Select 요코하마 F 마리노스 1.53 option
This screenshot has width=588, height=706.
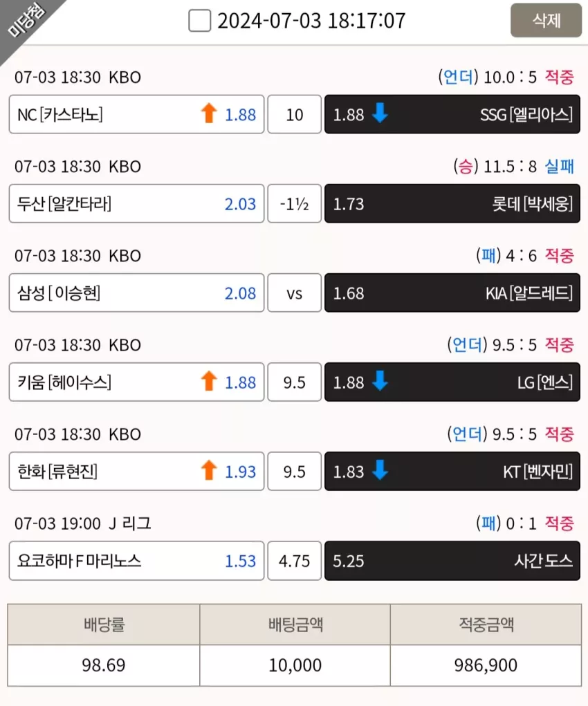[x=136, y=561]
